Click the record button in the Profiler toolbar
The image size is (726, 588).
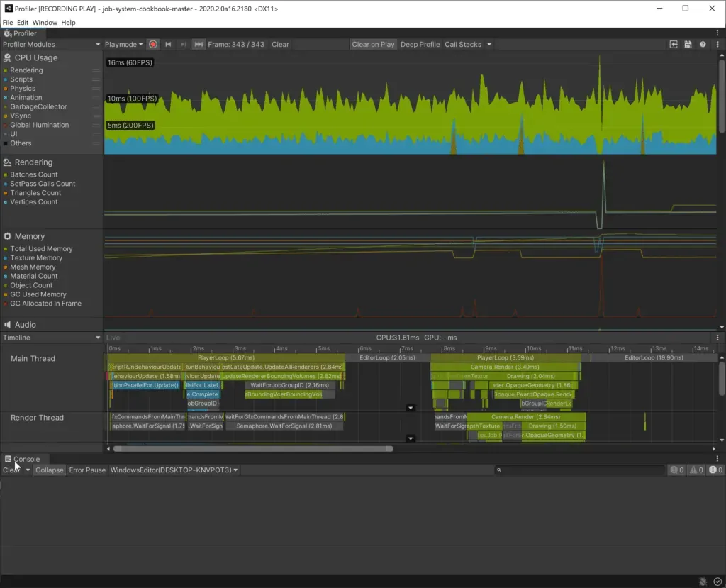[x=152, y=44]
